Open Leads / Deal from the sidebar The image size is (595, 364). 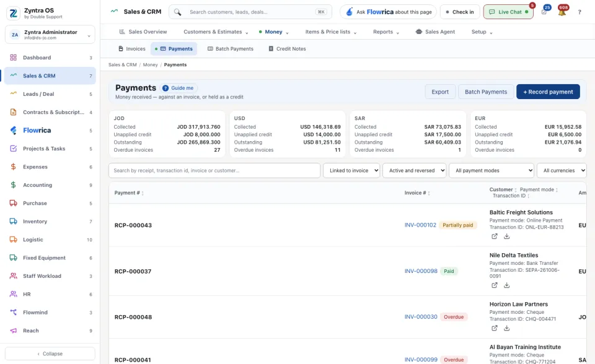click(50, 94)
